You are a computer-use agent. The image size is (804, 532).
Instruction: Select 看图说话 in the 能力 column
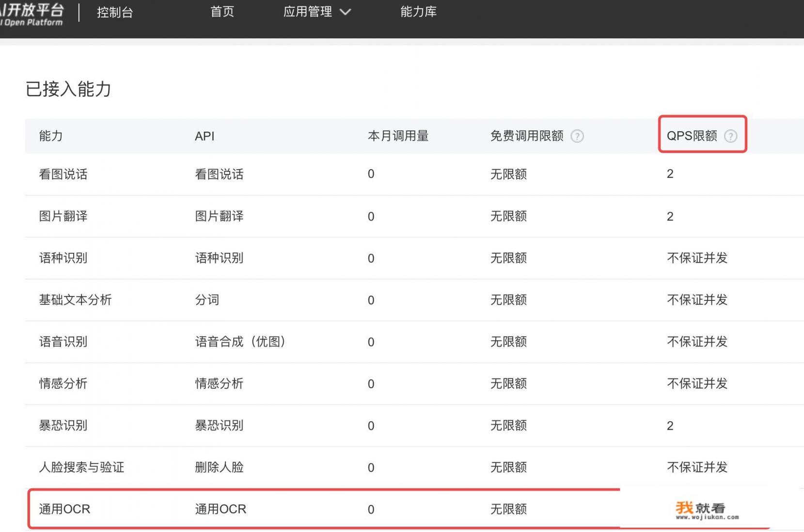coord(63,174)
